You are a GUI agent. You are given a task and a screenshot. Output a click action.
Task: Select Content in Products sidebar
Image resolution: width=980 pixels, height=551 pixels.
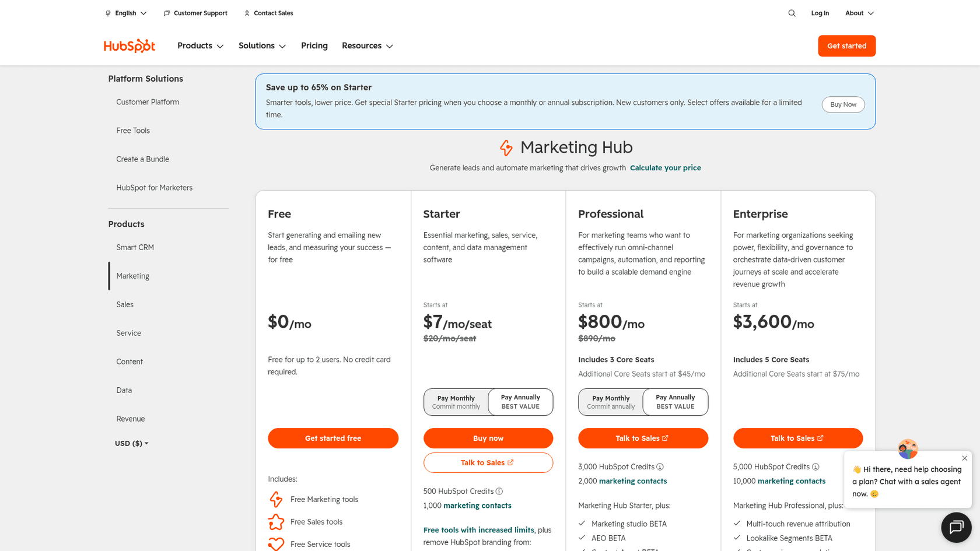[x=129, y=362]
